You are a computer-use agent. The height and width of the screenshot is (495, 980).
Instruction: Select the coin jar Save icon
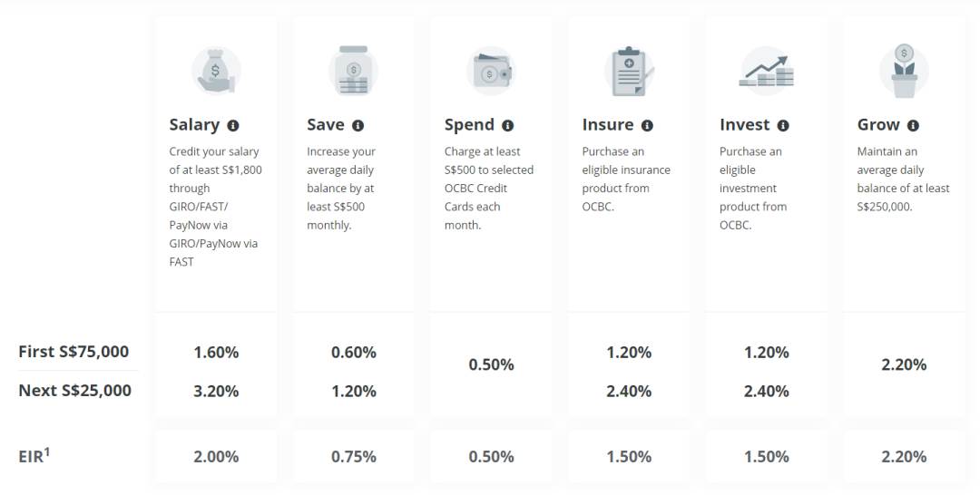(x=354, y=71)
